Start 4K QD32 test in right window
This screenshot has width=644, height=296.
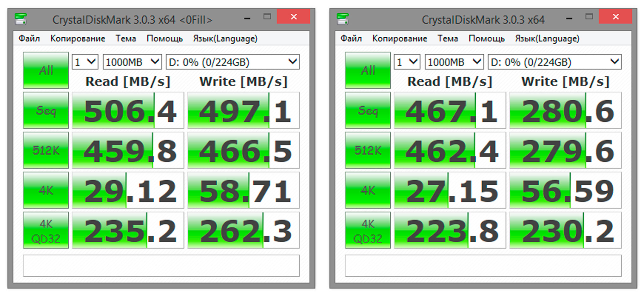click(368, 230)
